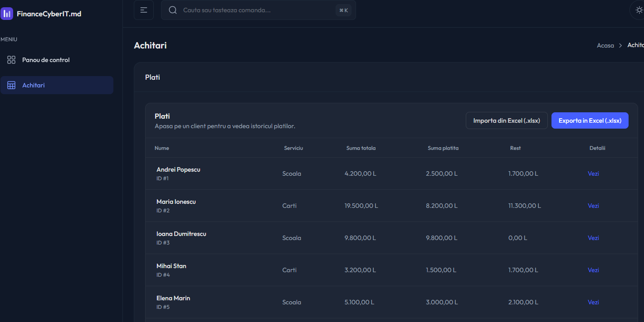Click the breadcrumb chevron separator

coord(620,45)
